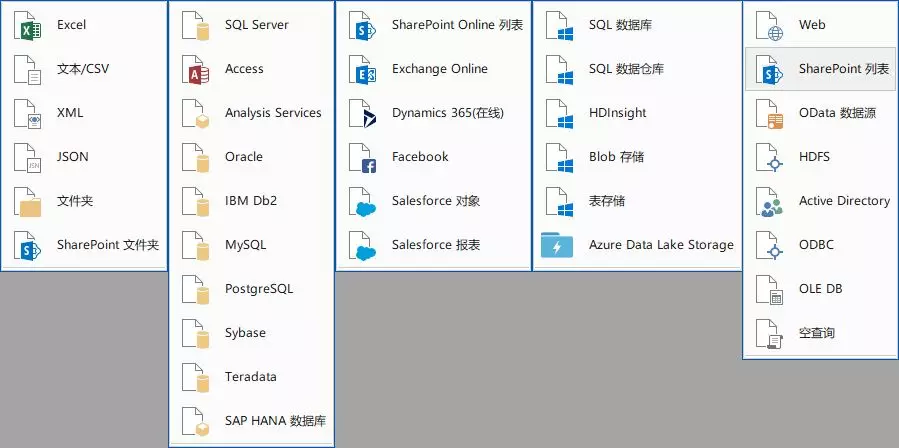Click the Dynamics 365(在线) icon
This screenshot has height=448, width=899.
click(x=362, y=114)
